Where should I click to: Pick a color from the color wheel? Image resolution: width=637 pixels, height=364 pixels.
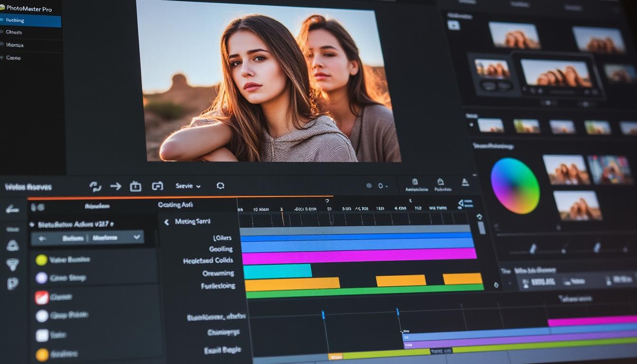pos(515,186)
